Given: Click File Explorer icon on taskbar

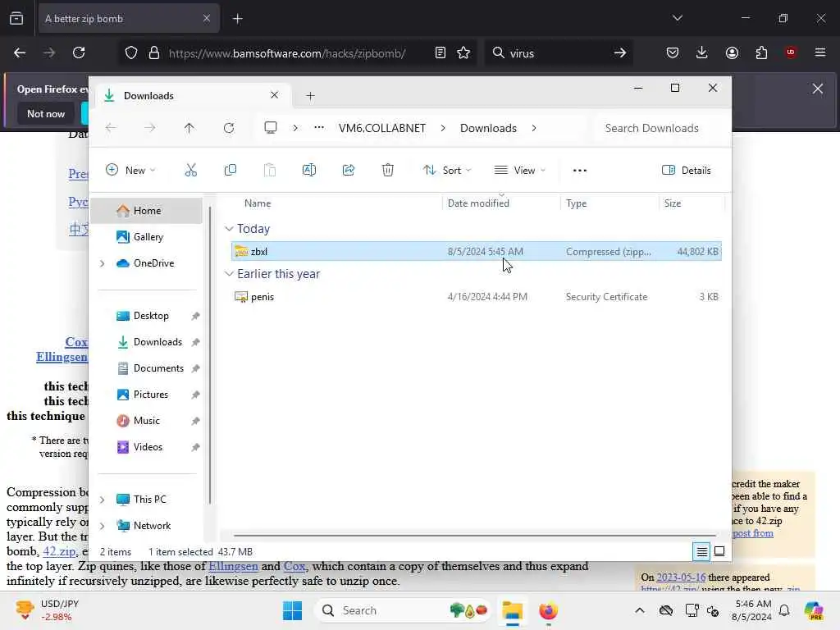Looking at the screenshot, I should (x=512, y=610).
